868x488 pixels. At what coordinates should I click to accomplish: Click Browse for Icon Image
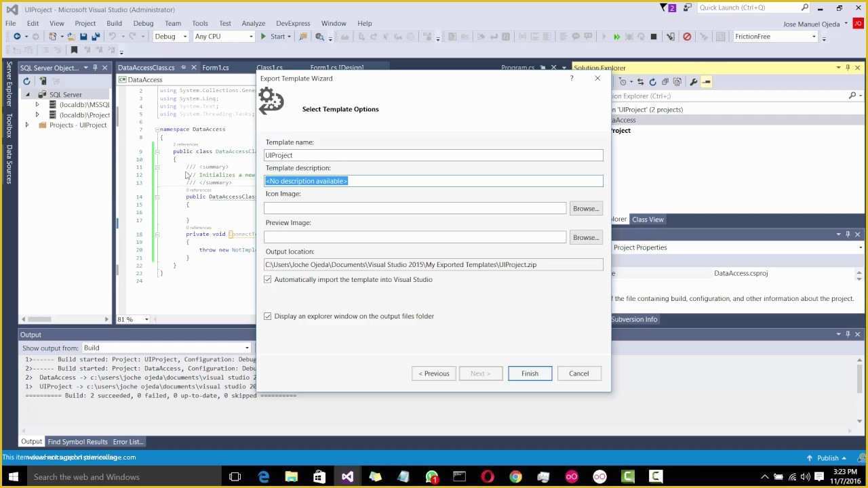pos(585,209)
